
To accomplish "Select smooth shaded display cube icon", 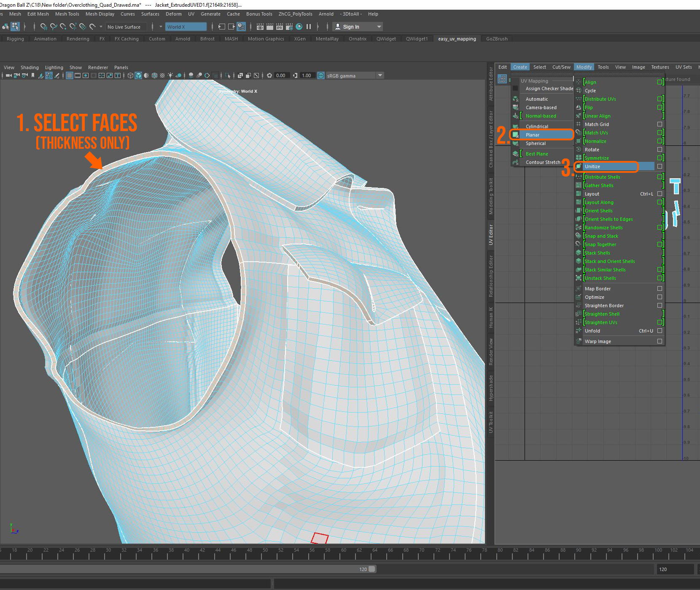I will pos(138,75).
